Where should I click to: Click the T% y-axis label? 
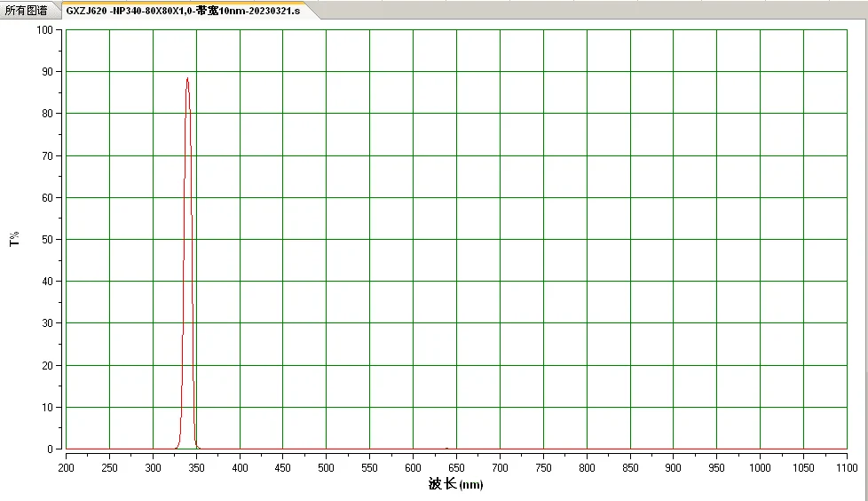coord(14,239)
